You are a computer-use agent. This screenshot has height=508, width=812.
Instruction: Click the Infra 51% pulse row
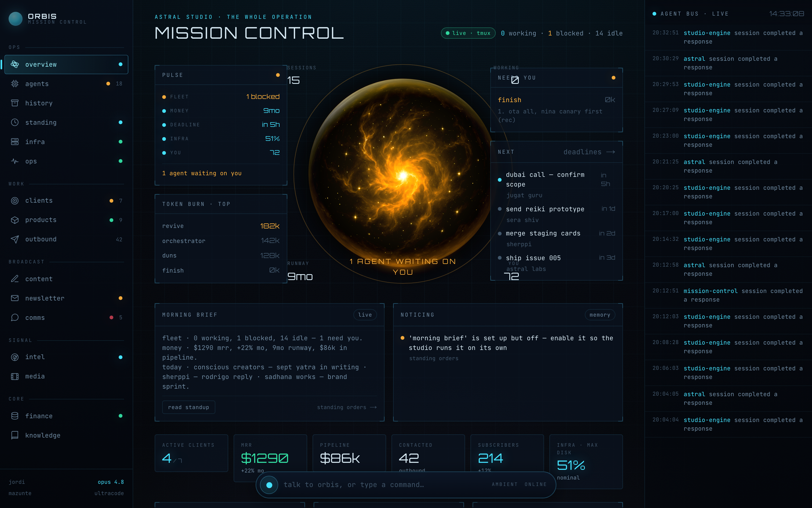coord(221,139)
